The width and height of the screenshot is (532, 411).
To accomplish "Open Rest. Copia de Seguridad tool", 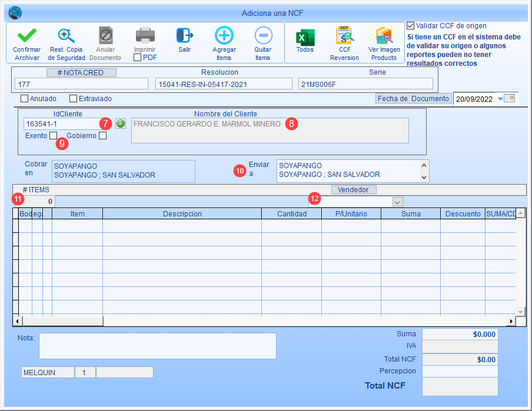I will click(66, 36).
